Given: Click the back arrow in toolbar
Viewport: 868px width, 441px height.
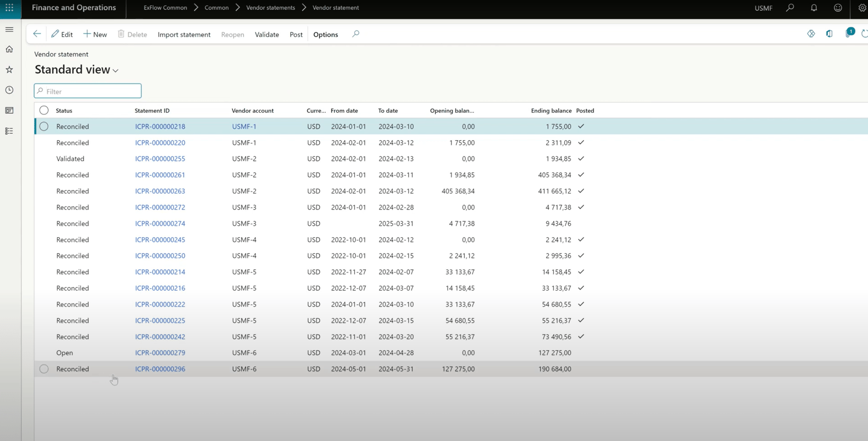Looking at the screenshot, I should [37, 34].
